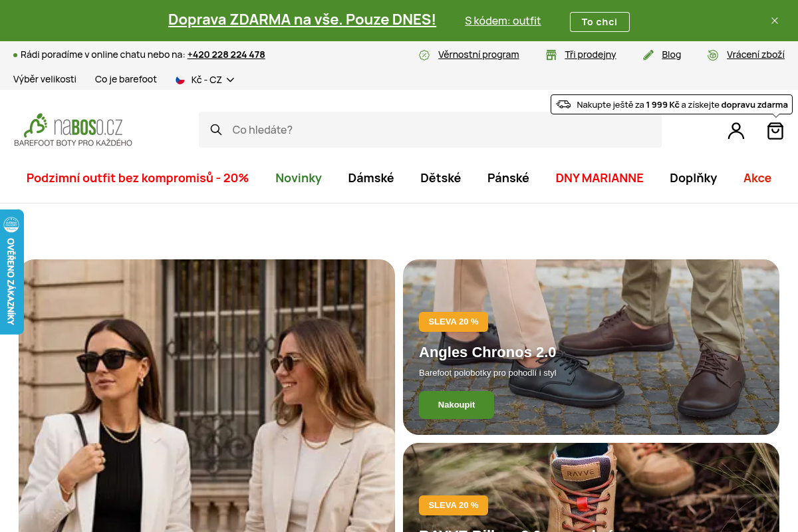798x532 pixels.
Task: Open the 'Ověřeno zákazníky' side tab
Action: 11,272
